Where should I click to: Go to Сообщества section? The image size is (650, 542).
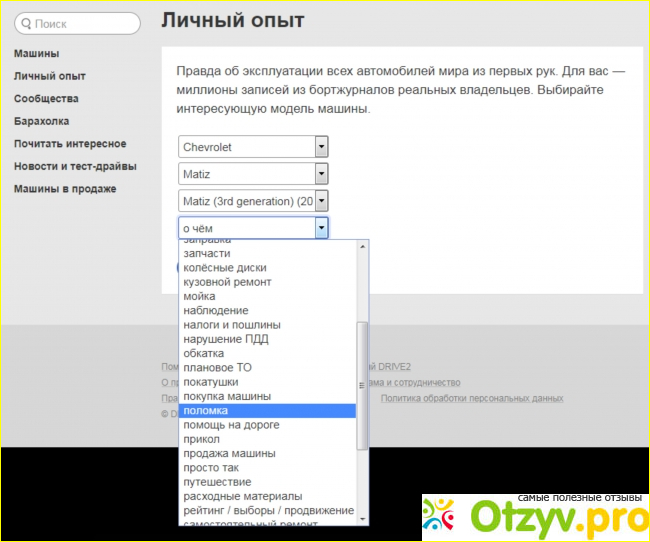point(46,99)
